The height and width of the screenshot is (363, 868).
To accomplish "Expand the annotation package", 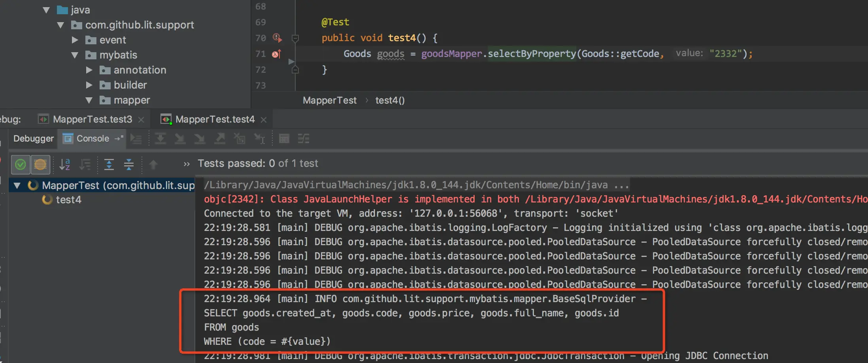I will 89,70.
